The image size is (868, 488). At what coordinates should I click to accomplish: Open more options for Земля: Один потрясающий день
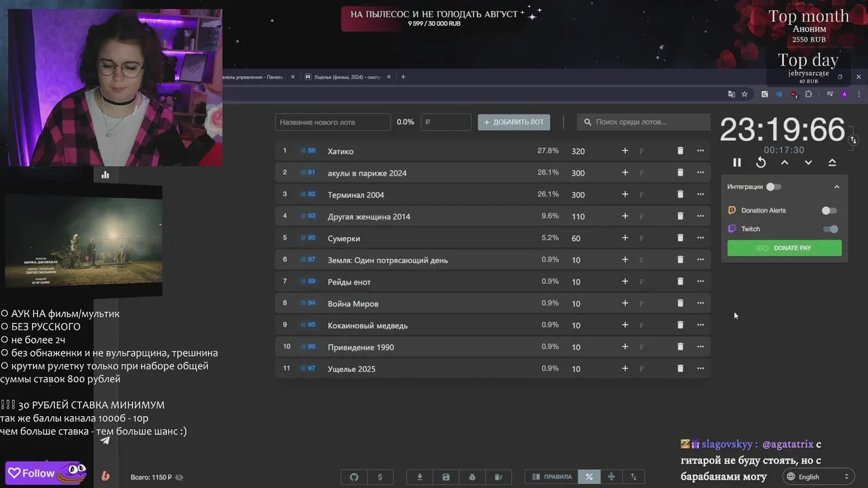701,260
